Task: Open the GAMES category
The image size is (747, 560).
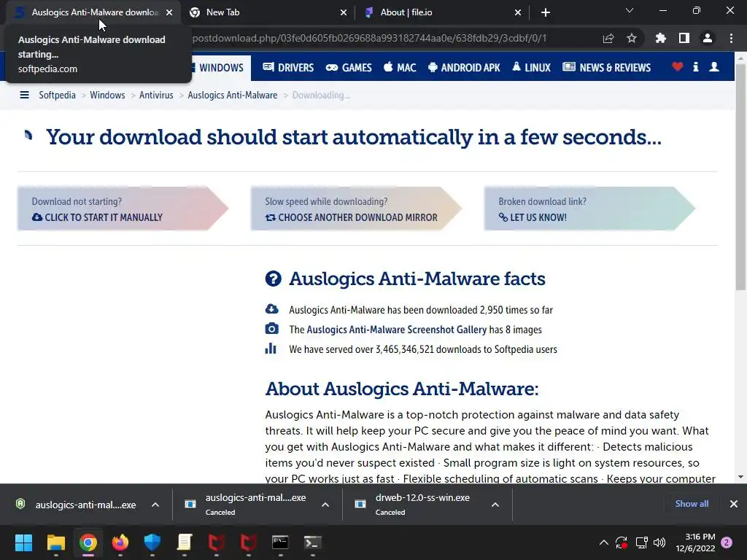Action: pos(349,68)
